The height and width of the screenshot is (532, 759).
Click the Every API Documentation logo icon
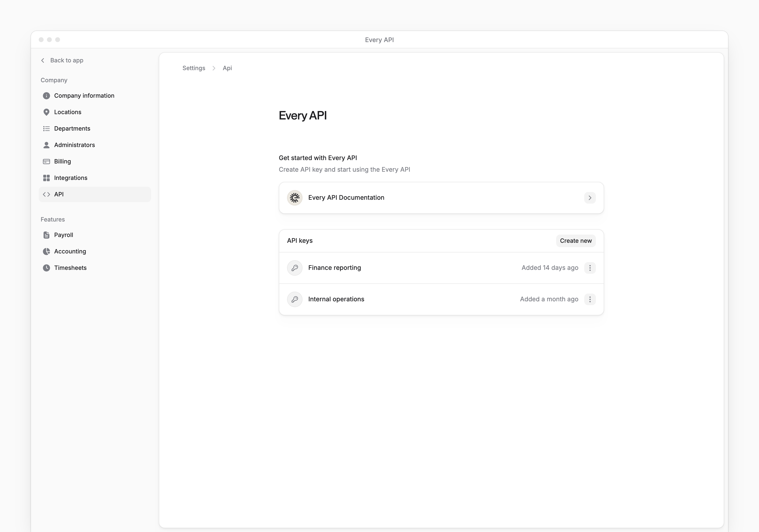pos(295,198)
